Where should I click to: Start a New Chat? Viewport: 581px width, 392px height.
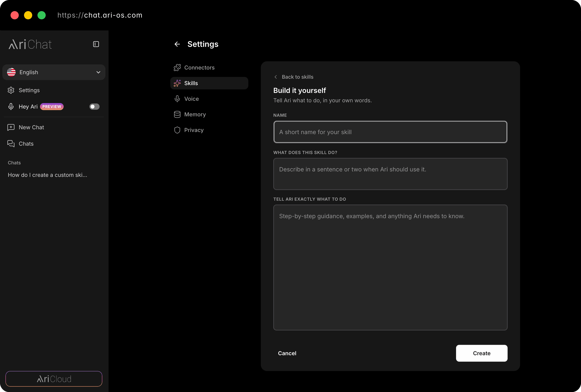(54, 127)
